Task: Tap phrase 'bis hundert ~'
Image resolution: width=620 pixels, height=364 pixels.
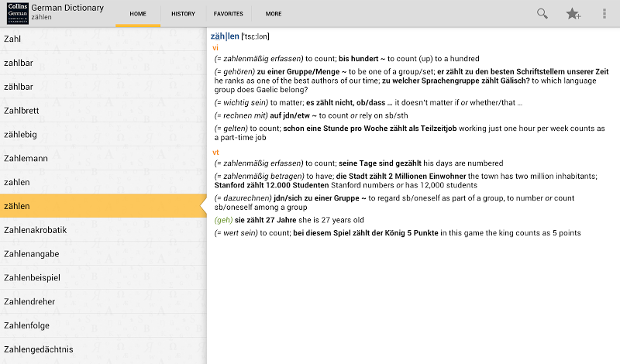Action: pyautogui.click(x=362, y=59)
